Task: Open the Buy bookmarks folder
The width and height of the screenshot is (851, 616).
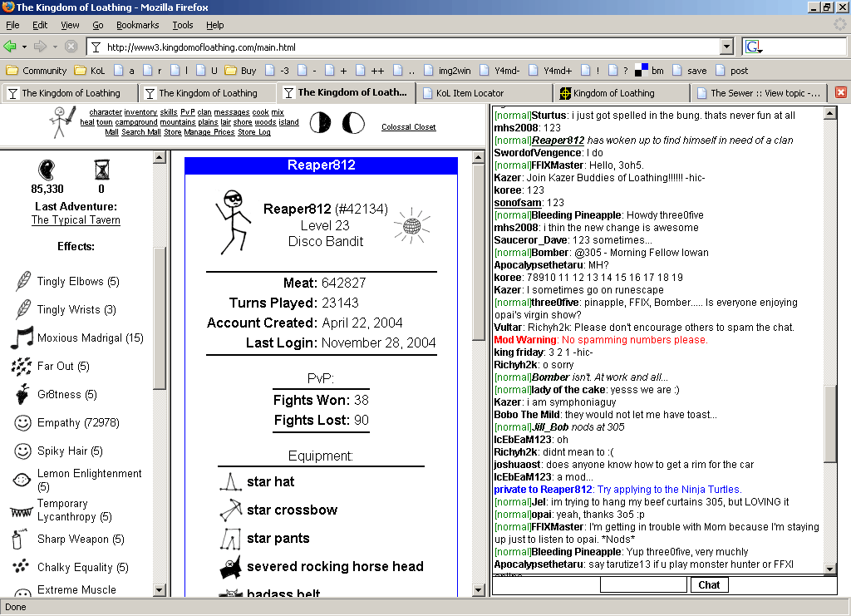Action: point(240,71)
